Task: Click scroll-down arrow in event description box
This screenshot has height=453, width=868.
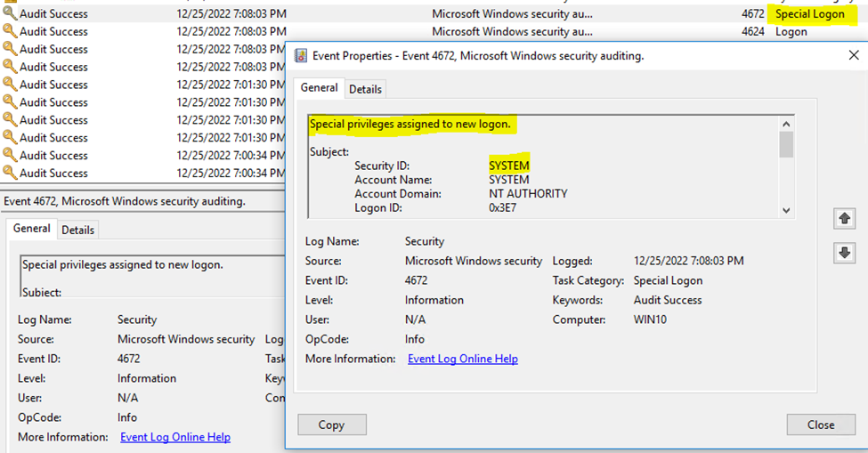Action: coord(786,210)
